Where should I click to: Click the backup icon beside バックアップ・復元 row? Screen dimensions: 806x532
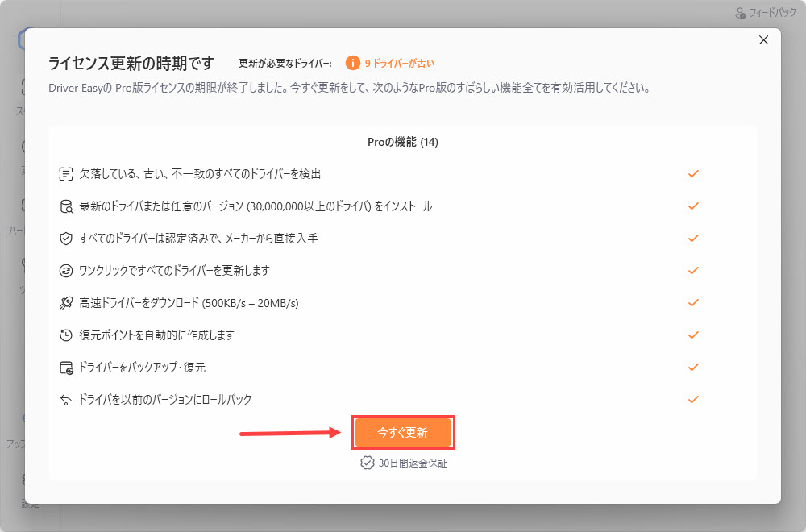(x=66, y=368)
